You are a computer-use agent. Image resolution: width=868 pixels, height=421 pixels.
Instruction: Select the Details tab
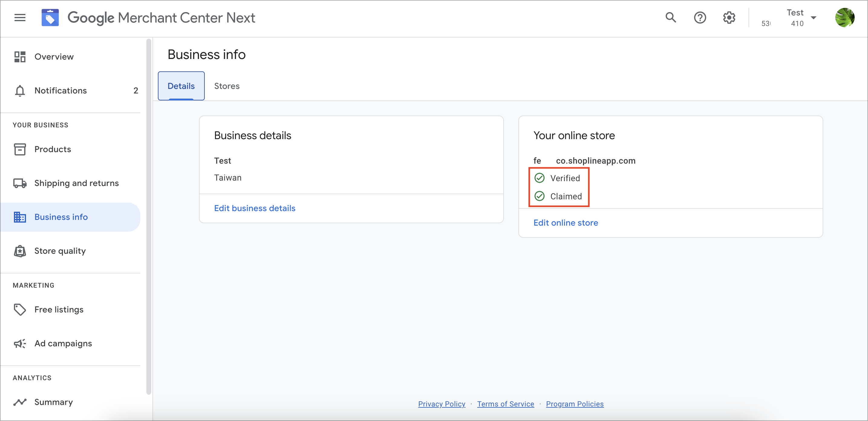coord(181,86)
